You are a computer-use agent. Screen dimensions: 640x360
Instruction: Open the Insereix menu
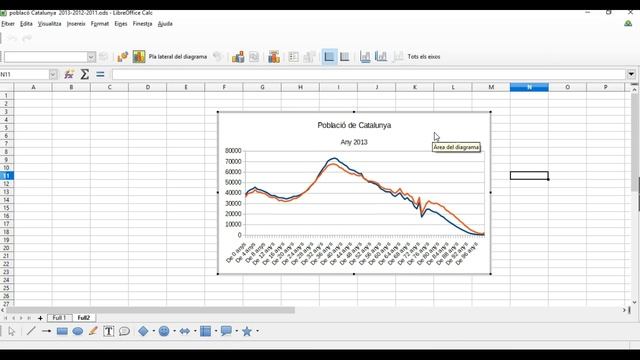point(76,24)
